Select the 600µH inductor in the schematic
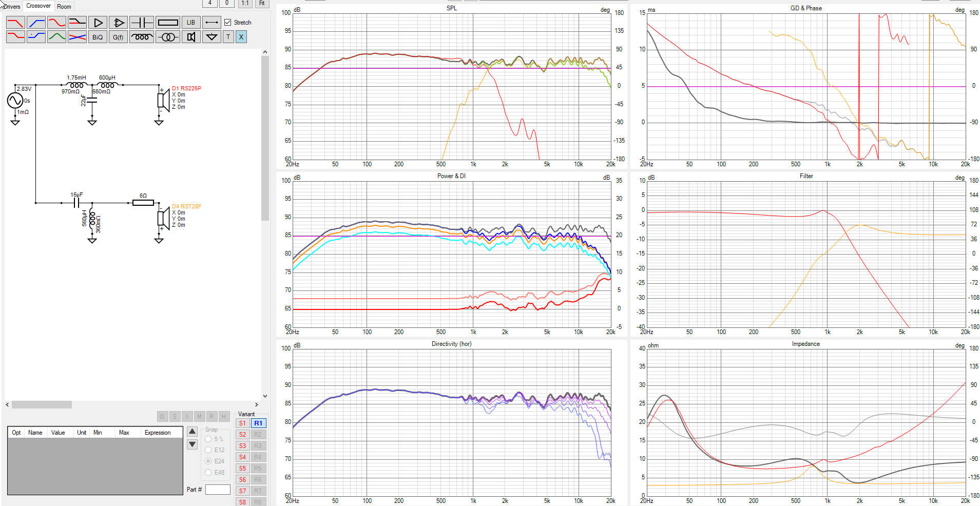This screenshot has height=506, width=980. [107, 85]
